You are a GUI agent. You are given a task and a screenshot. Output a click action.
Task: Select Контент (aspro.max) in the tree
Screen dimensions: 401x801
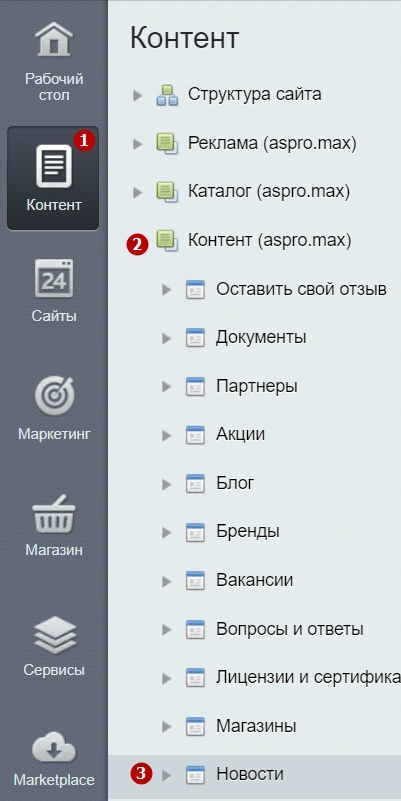pos(270,240)
